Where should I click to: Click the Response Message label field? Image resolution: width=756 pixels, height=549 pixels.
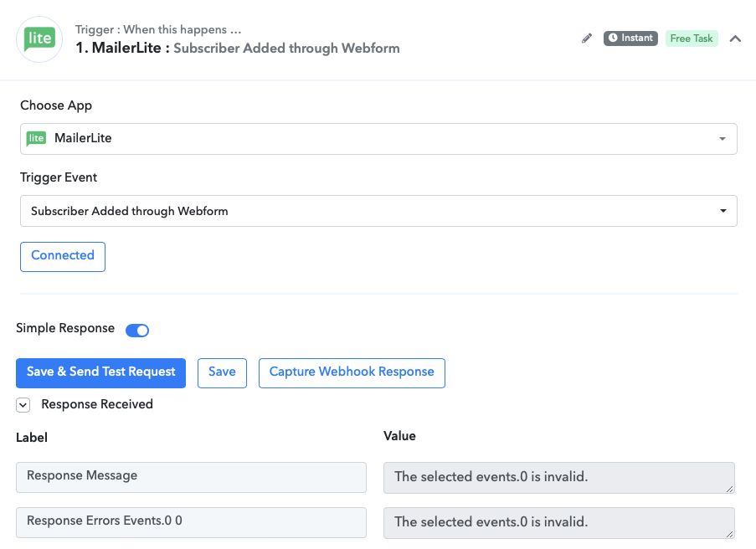click(x=191, y=477)
